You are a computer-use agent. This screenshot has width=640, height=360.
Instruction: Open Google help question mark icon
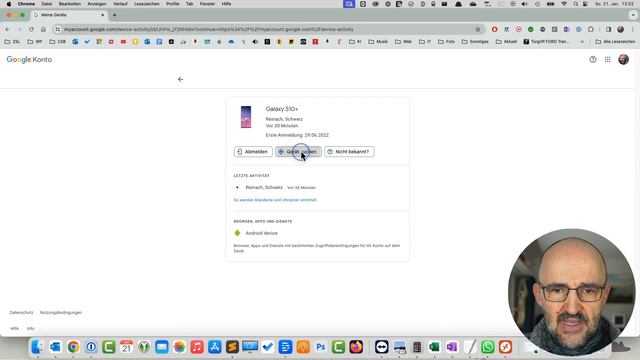tap(593, 60)
